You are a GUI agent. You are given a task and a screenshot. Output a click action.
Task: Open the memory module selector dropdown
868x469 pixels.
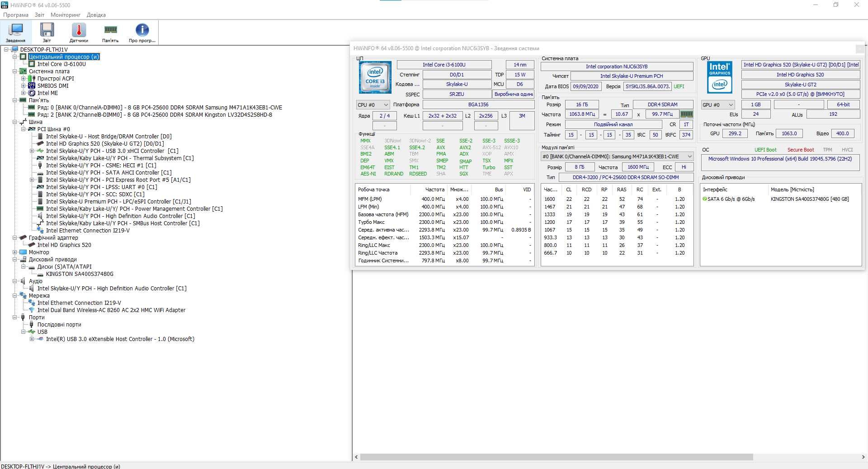[617, 156]
